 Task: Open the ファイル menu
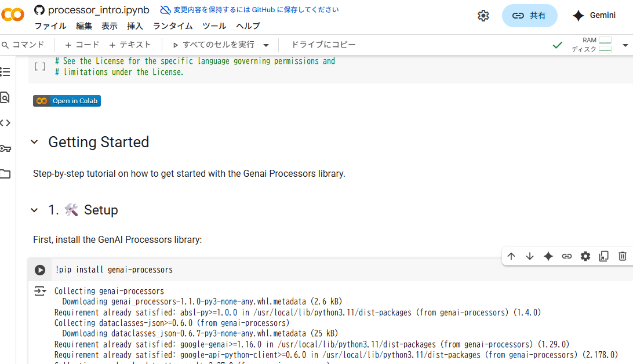point(50,26)
